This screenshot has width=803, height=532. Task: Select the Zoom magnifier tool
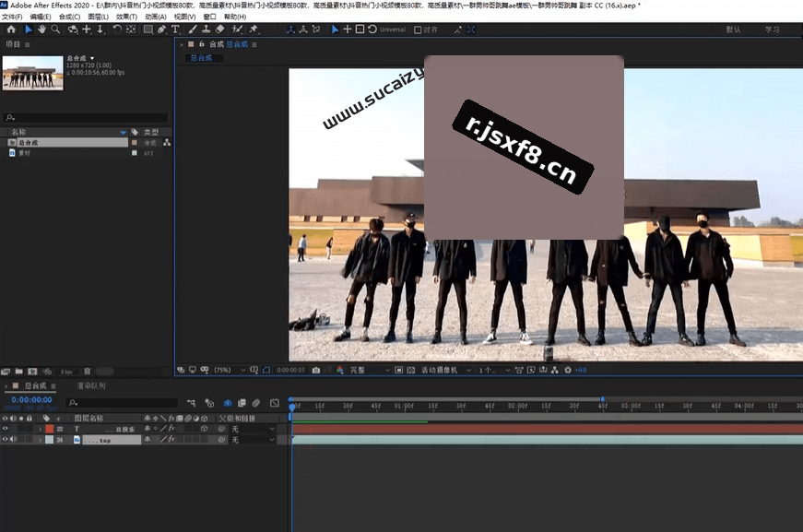55,30
